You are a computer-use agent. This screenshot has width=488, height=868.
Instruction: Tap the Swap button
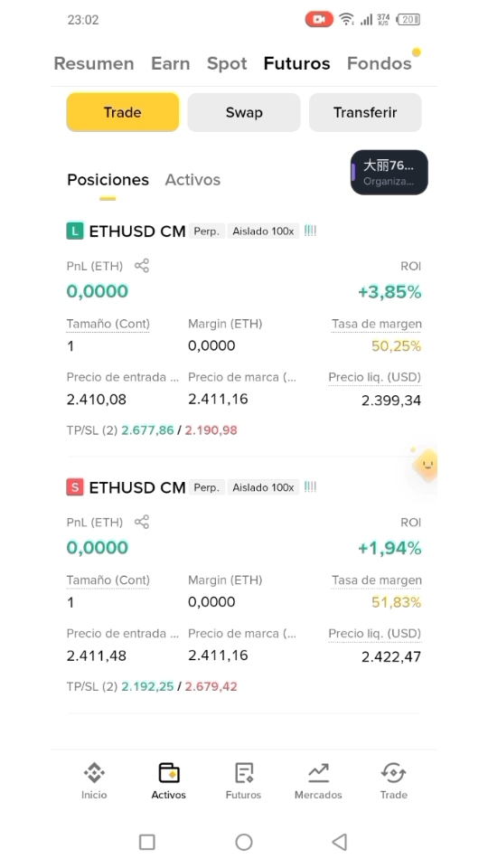244,112
